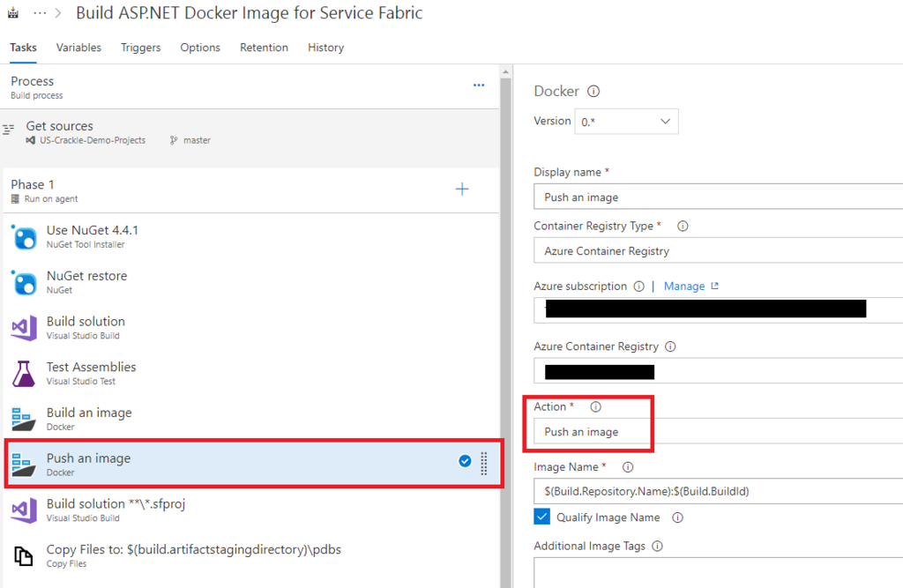Open the Process more options ellipsis
This screenshot has height=588, width=903.
479,86
